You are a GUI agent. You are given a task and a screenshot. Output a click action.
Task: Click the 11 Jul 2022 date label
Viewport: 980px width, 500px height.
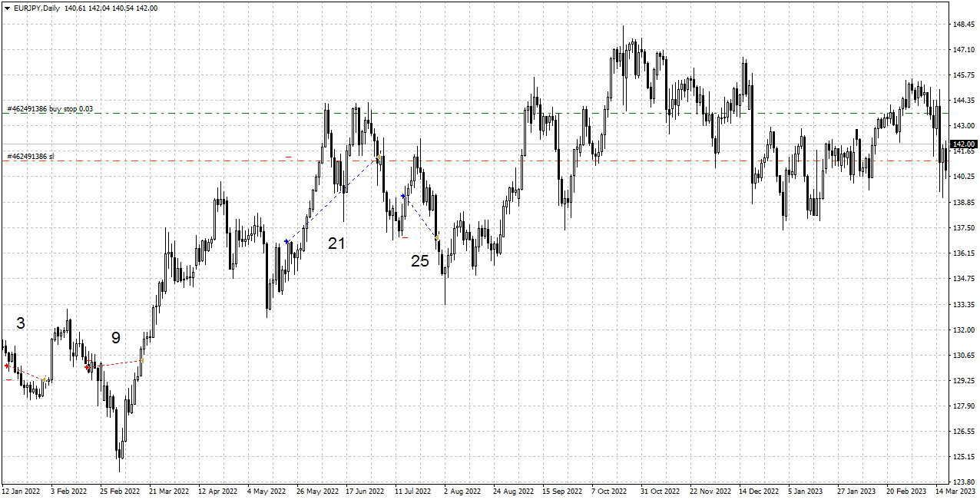[x=414, y=491]
